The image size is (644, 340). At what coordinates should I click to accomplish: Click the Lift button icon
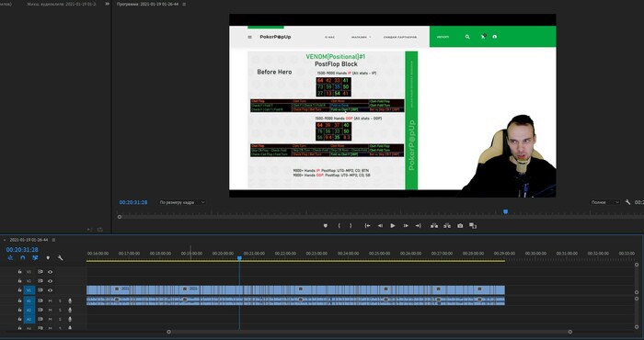coord(434,225)
